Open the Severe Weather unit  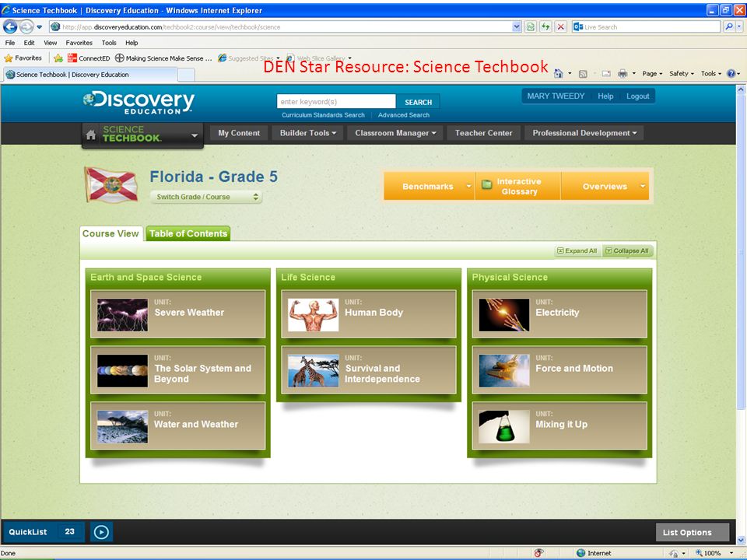pyautogui.click(x=177, y=313)
